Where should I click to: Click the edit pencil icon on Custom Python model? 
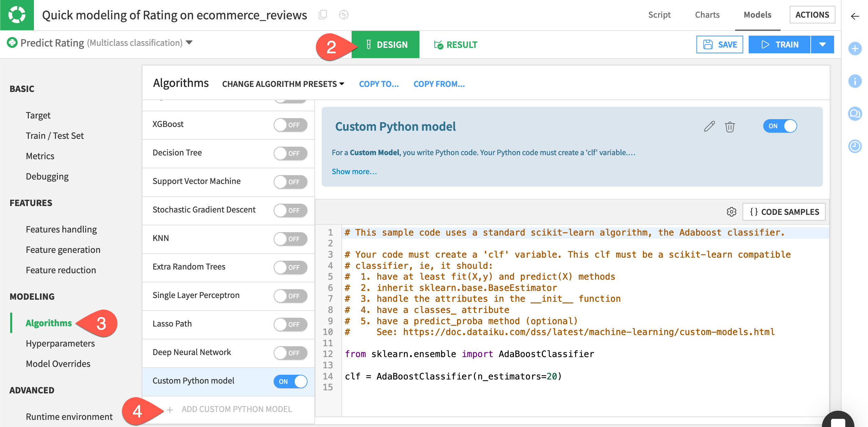pos(709,127)
